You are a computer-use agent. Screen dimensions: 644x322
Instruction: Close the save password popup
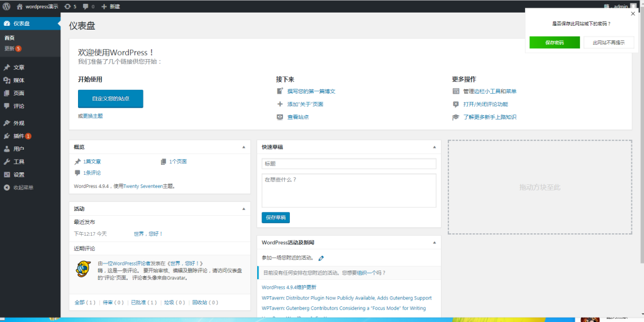633,14
